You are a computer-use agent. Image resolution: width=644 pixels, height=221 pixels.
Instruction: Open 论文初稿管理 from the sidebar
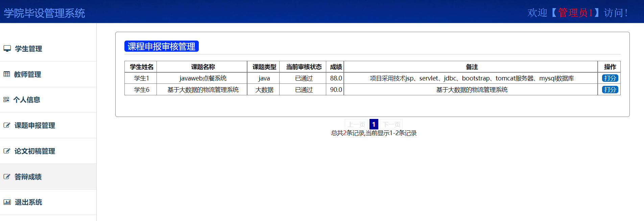[34, 151]
